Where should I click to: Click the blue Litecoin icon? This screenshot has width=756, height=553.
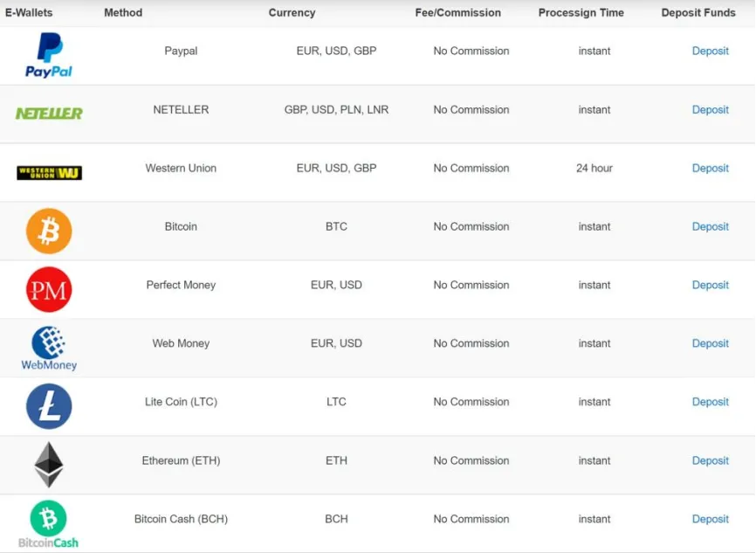(x=49, y=406)
